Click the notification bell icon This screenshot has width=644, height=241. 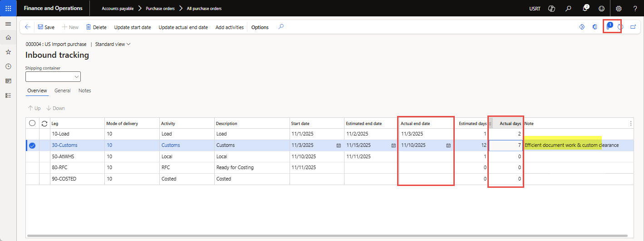pos(585,8)
